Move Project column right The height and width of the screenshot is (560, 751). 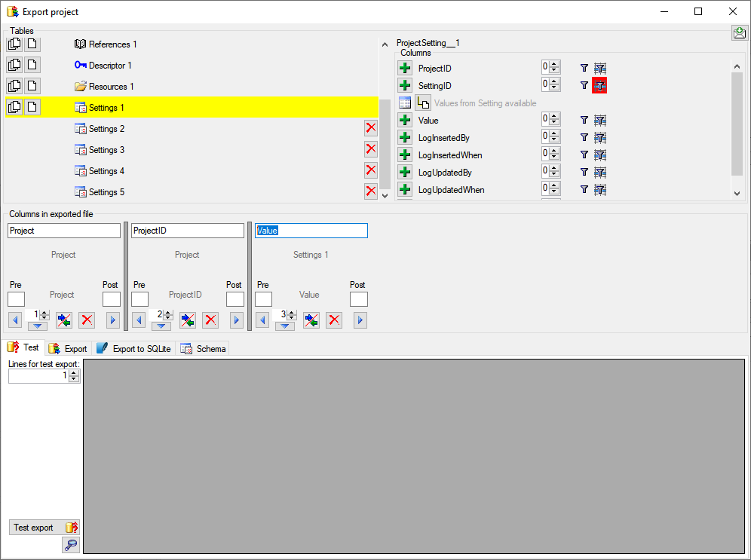(x=112, y=320)
